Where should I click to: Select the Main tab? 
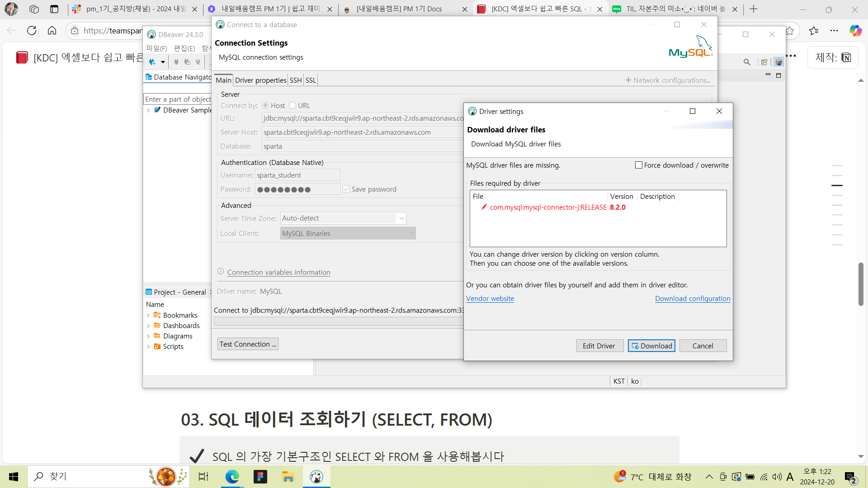(x=223, y=80)
